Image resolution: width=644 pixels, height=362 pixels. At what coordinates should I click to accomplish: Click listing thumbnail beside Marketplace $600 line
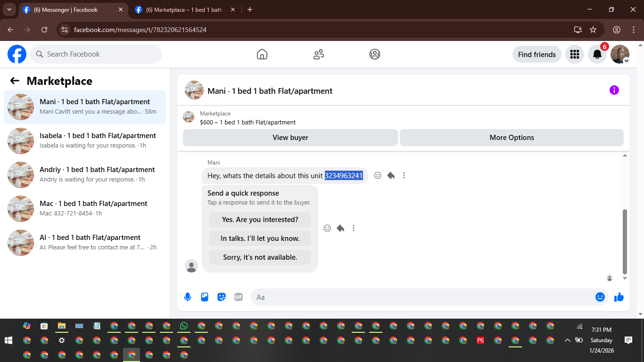(x=189, y=117)
